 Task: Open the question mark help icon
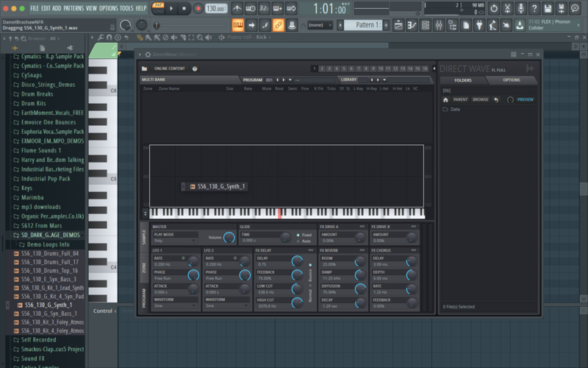534,8
